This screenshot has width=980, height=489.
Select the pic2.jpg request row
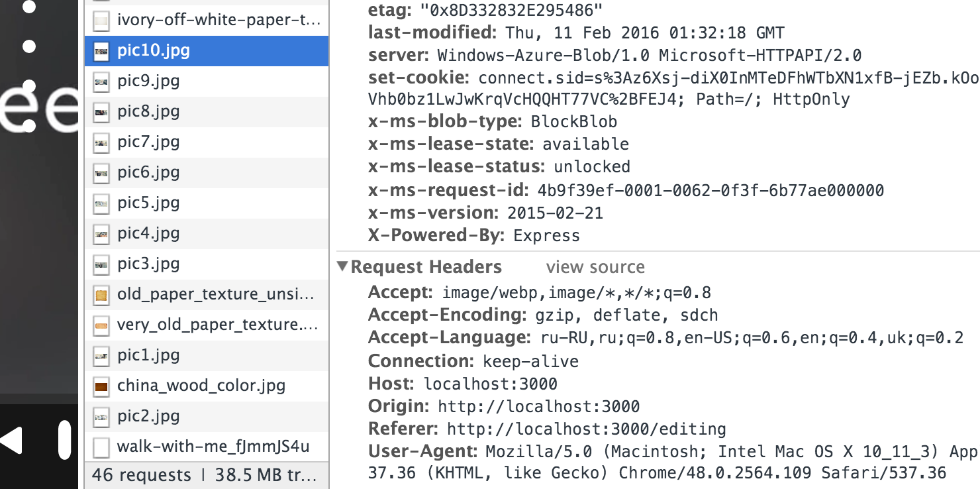pos(207,416)
